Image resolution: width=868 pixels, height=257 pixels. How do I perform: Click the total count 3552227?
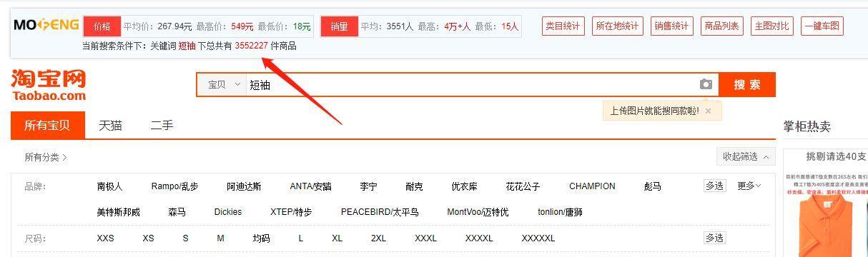tap(251, 46)
